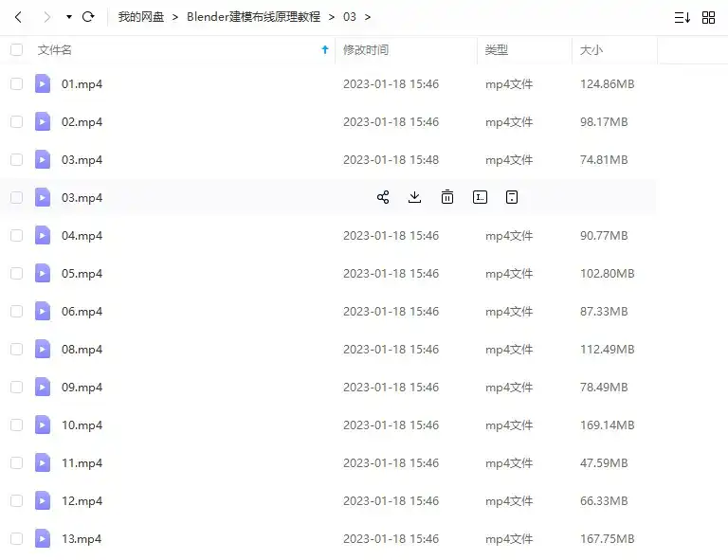Open 03.mp4 modified at 15:48

[x=82, y=160]
